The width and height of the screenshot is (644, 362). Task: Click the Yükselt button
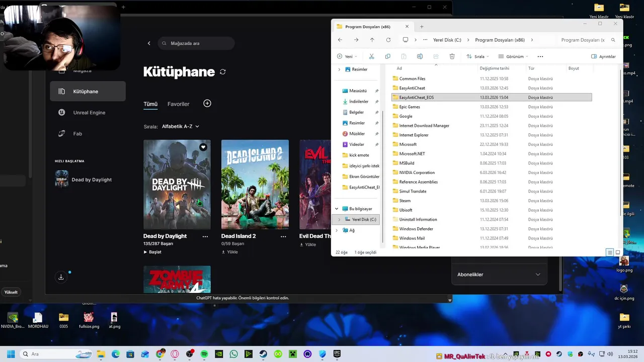[11, 292]
